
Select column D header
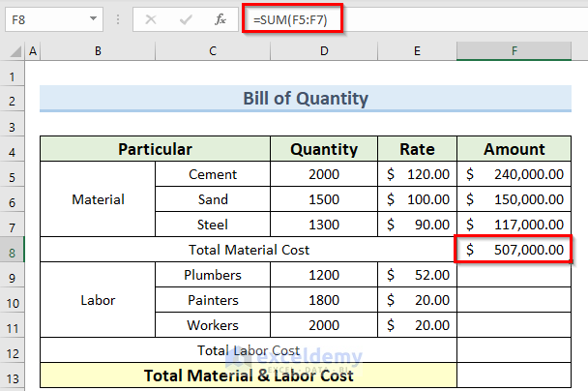pyautogui.click(x=324, y=51)
